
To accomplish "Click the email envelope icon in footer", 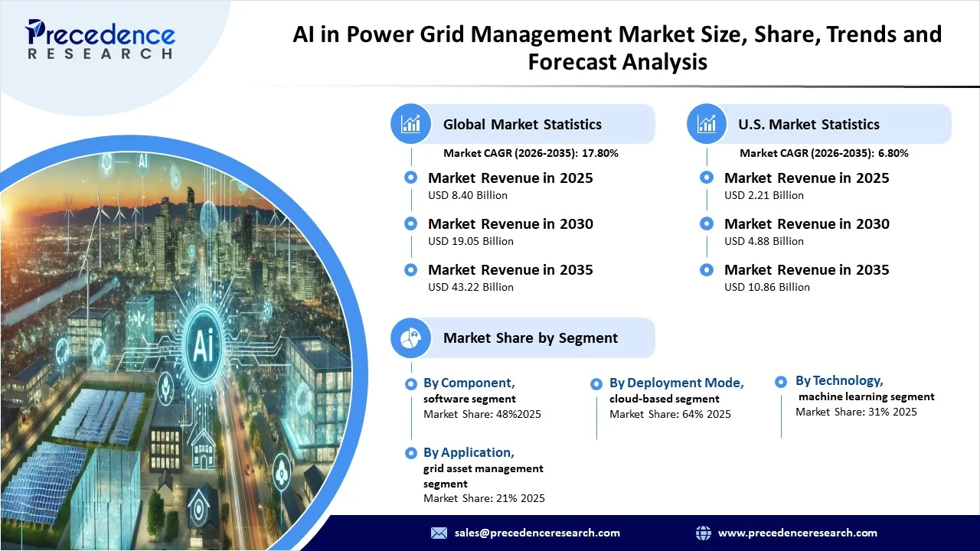I will point(439,533).
